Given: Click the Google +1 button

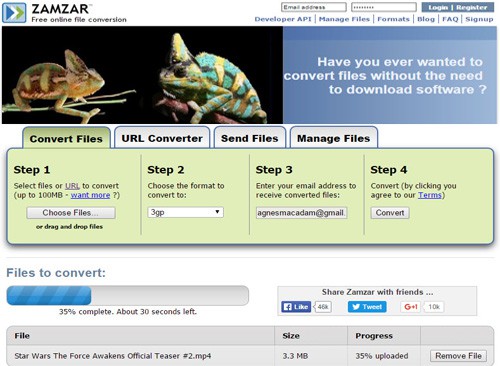Looking at the screenshot, I should [411, 307].
